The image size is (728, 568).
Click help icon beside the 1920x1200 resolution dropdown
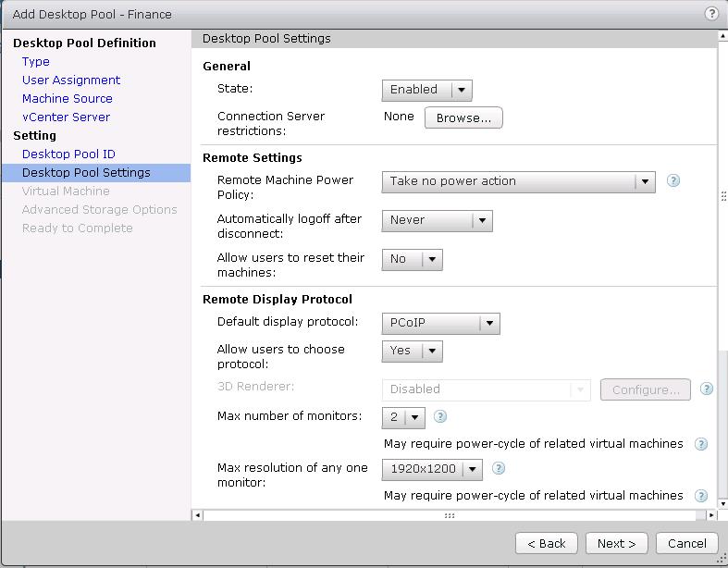click(x=499, y=468)
